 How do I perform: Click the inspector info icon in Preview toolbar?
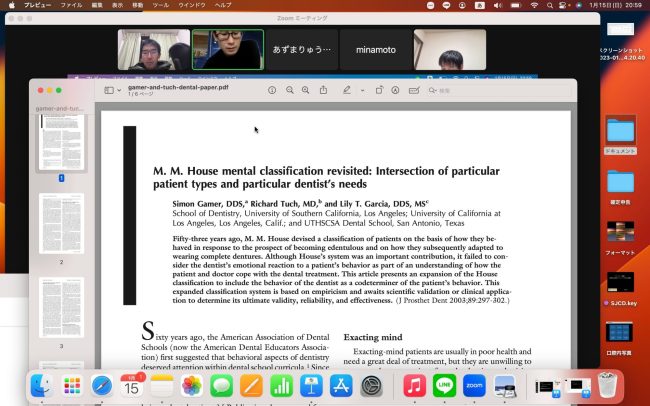pyautogui.click(x=271, y=90)
